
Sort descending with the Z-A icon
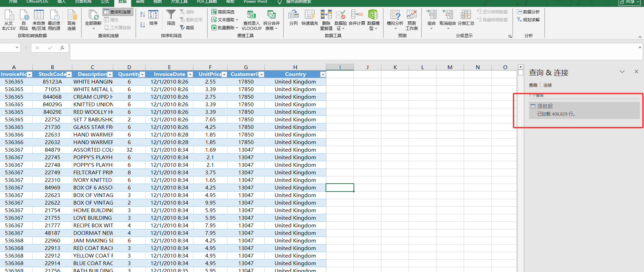point(142,25)
